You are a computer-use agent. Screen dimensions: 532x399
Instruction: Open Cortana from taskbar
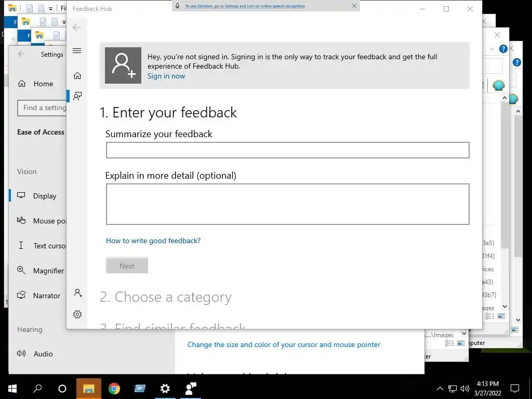[62, 389]
